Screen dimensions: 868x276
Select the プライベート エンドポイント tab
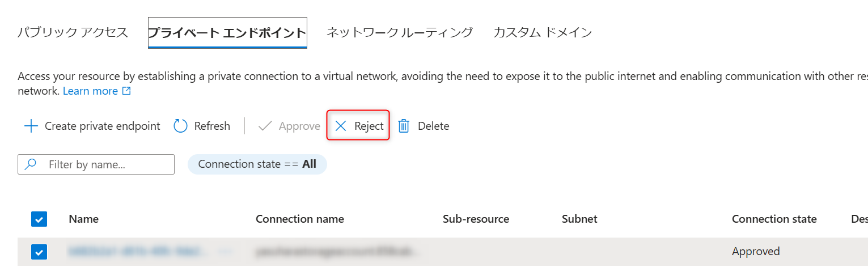(x=227, y=32)
